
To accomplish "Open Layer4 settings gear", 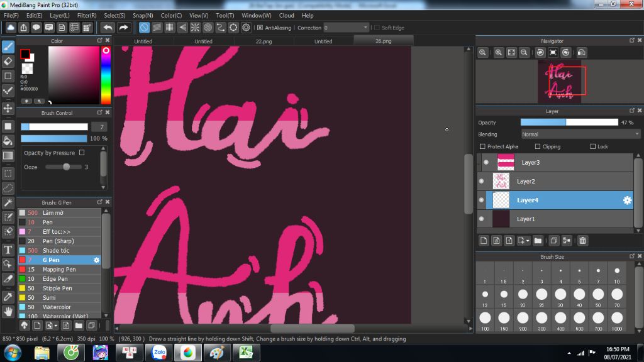I will pyautogui.click(x=627, y=200).
